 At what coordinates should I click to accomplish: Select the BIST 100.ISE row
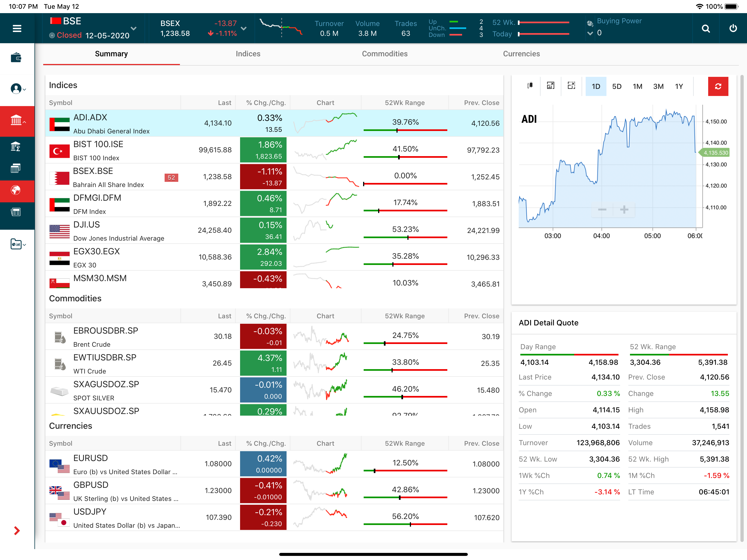(274, 150)
